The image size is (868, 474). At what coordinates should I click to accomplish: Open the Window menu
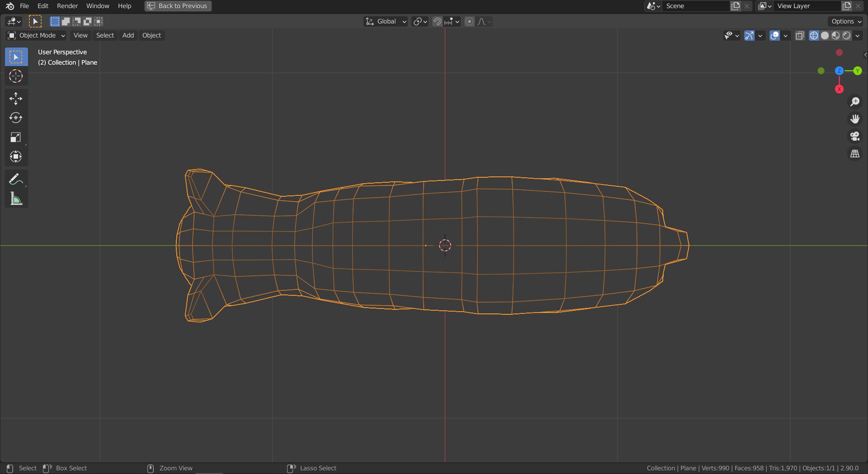pyautogui.click(x=98, y=6)
